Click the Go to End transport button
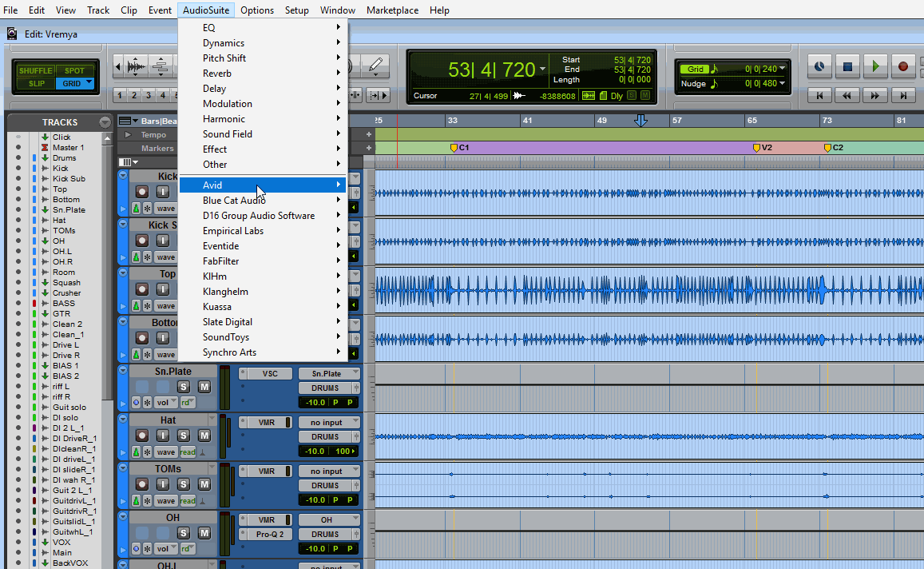Screen dimensions: 924x569 (903, 95)
